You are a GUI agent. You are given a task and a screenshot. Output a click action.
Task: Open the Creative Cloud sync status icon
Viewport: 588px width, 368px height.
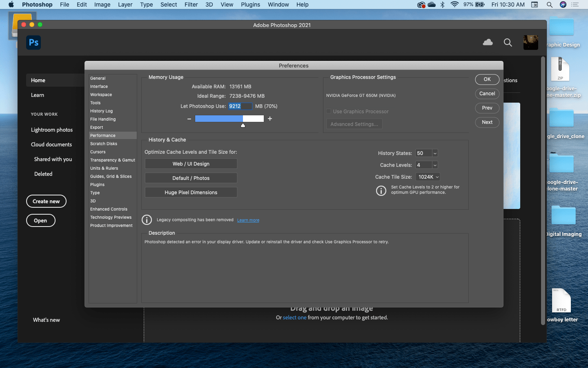pyautogui.click(x=488, y=43)
